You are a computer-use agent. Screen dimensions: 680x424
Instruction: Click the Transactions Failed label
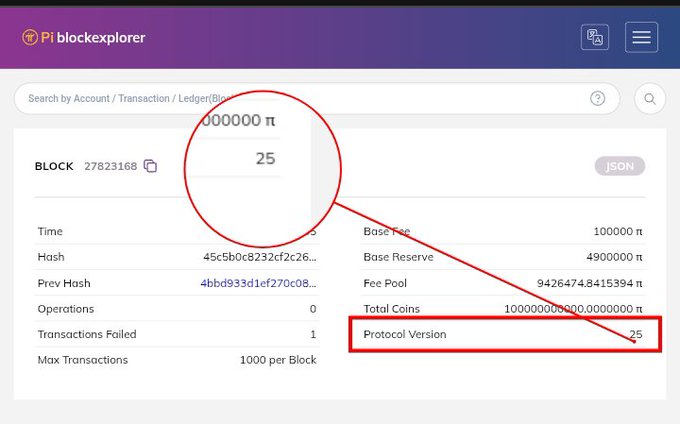(87, 334)
